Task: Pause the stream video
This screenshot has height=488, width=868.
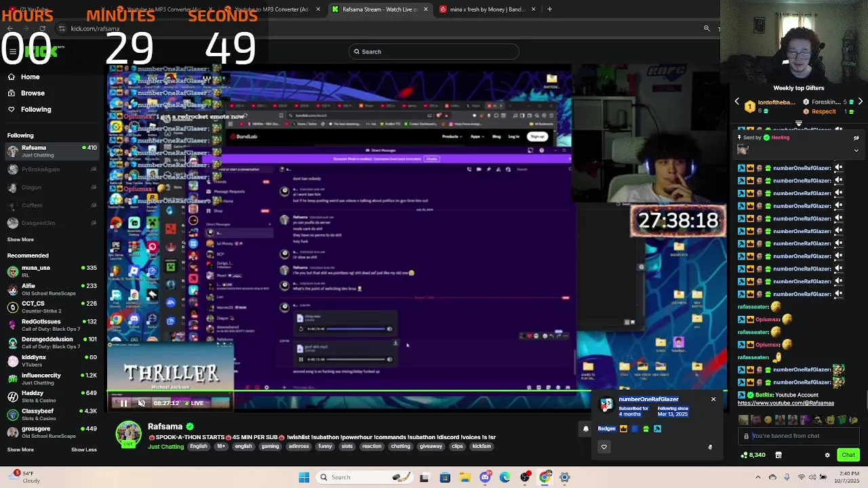Action: pyautogui.click(x=124, y=403)
